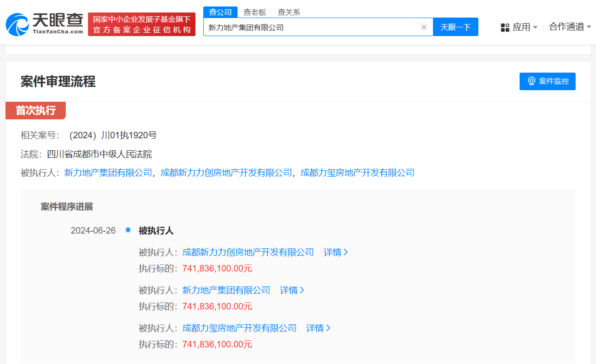Open 新力地产集团有限公司 link in header 被执行人 row
The height and width of the screenshot is (364, 596).
click(108, 173)
